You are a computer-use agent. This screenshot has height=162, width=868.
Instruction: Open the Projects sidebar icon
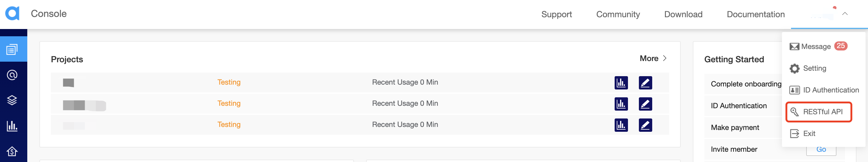click(12, 50)
